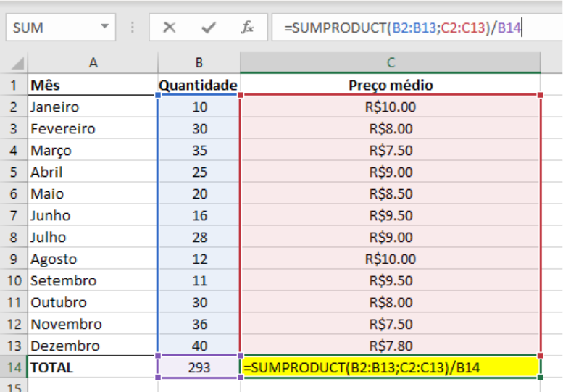This screenshot has height=392, width=563.
Task: Click the Quantidade header cell
Action: (199, 86)
